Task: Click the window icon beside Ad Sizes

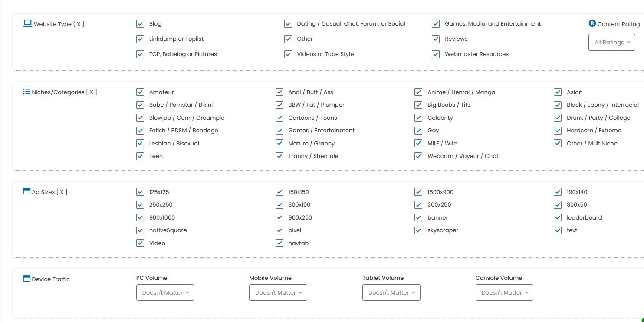Action: click(x=26, y=191)
